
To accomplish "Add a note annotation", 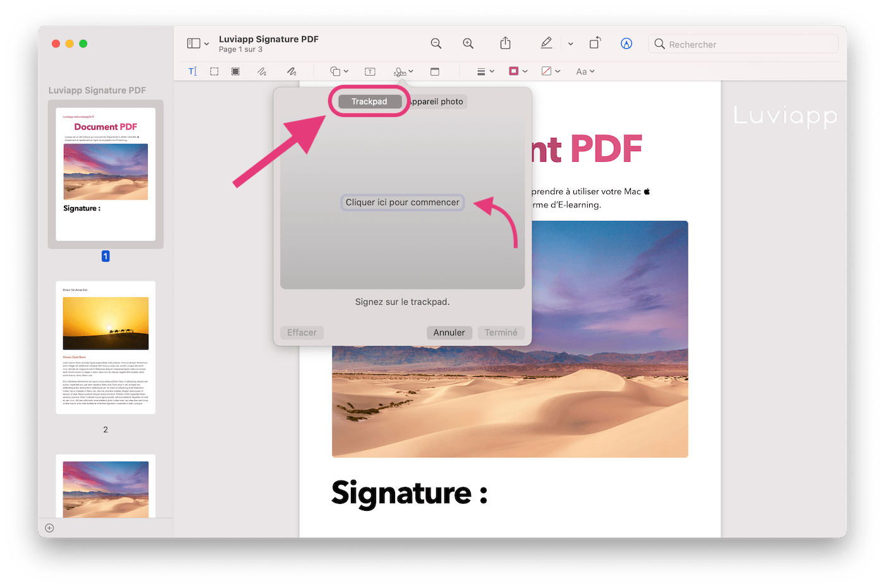I will (435, 71).
